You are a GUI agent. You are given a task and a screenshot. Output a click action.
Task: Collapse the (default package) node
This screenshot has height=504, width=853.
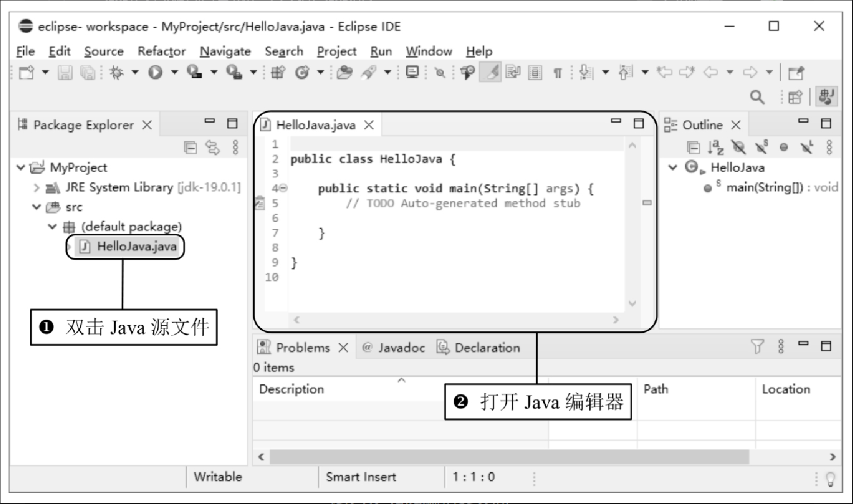pyautogui.click(x=52, y=227)
